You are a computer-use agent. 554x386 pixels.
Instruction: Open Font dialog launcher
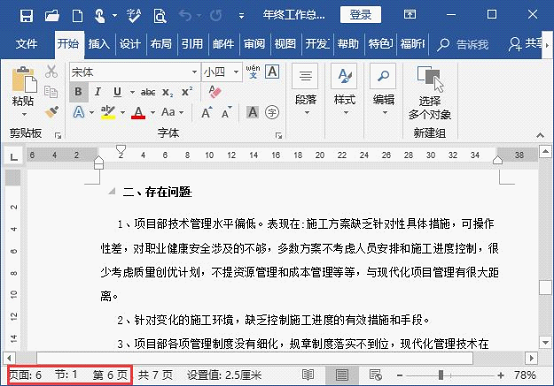pos(278,135)
